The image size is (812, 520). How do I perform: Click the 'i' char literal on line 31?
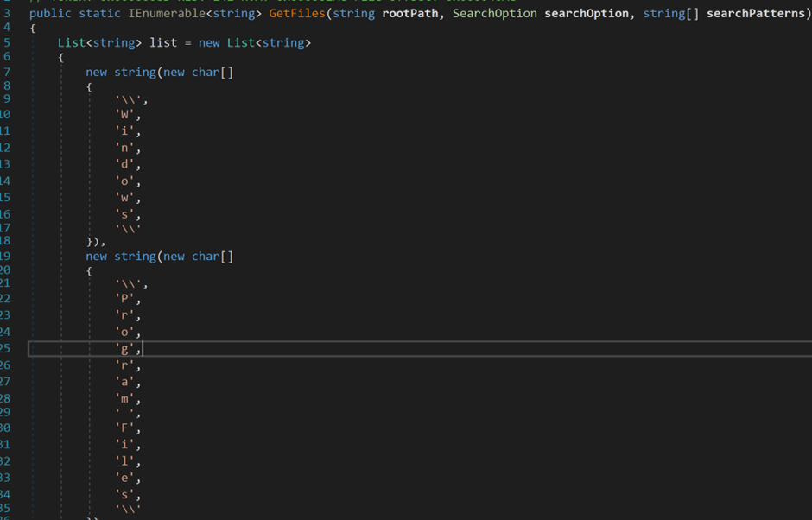tap(124, 444)
